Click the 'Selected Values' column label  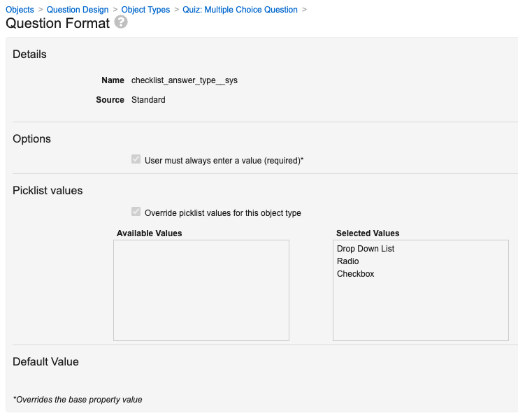click(x=368, y=233)
